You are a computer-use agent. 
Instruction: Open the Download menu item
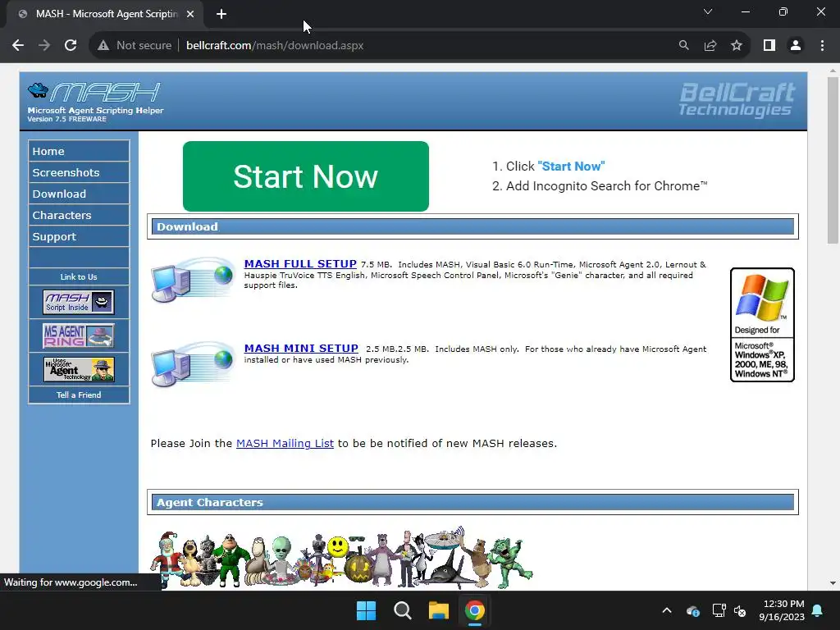click(79, 194)
